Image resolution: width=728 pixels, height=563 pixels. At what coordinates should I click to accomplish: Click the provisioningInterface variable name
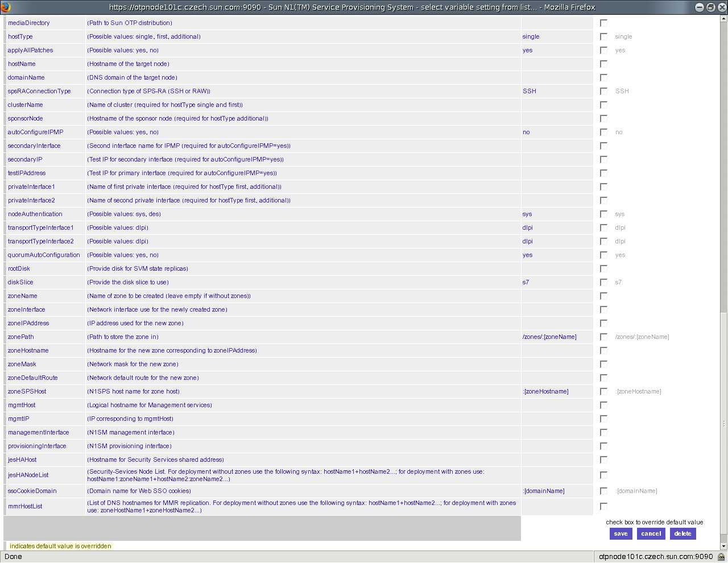[x=37, y=446]
